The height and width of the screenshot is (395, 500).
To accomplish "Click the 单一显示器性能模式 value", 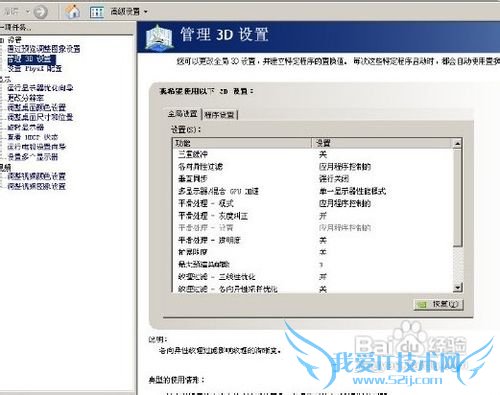I will click(352, 191).
